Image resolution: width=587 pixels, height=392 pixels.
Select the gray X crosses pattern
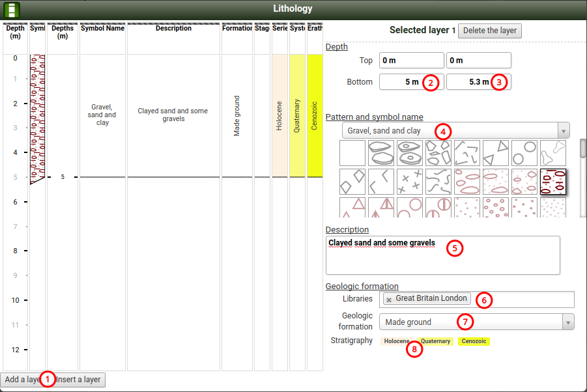pos(409,182)
